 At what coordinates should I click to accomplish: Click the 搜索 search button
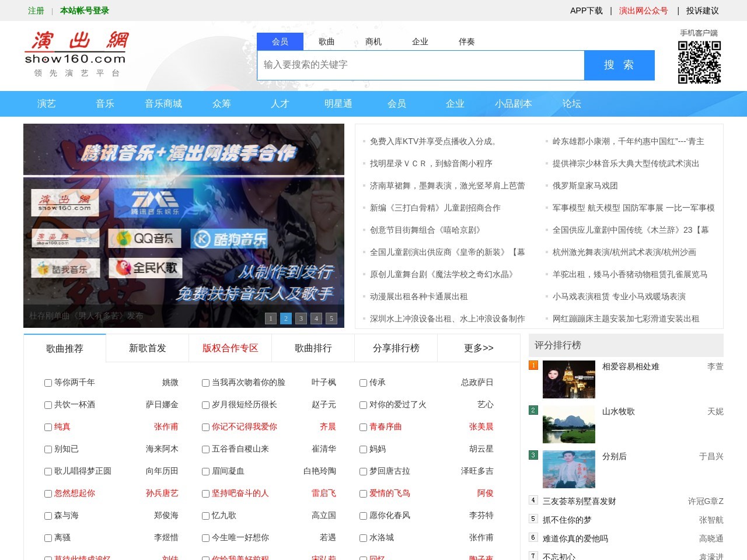click(x=619, y=65)
